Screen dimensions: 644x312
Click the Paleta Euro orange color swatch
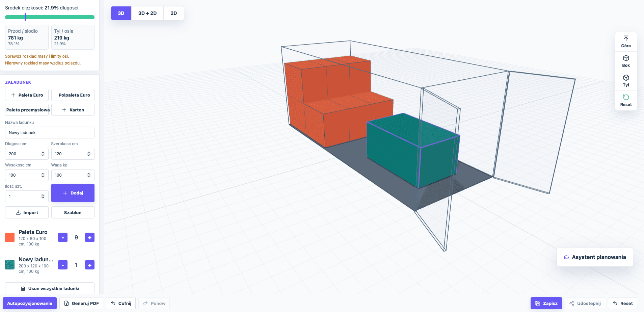(10, 237)
